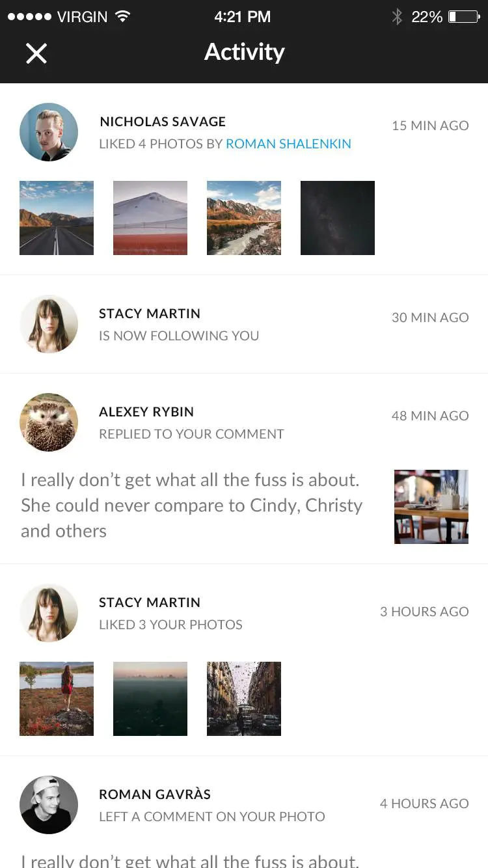The image size is (488, 868).
Task: Open Alexey Rybin's reply comment text
Action: pos(192,506)
